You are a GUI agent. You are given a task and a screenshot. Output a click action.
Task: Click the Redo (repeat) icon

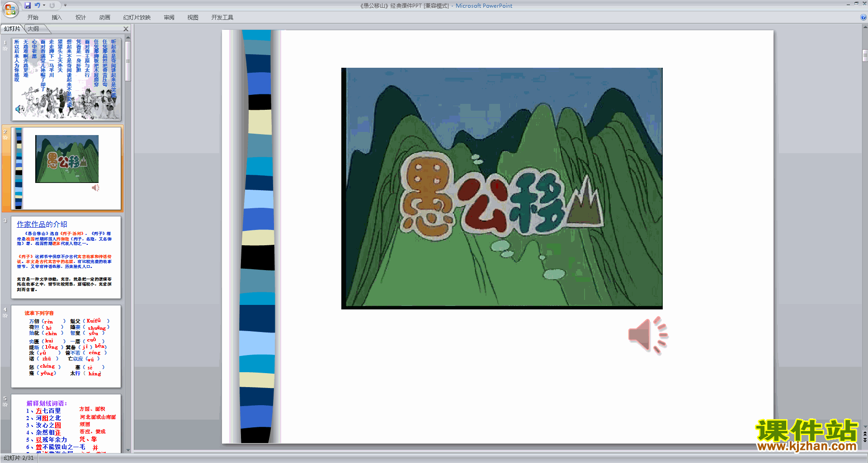52,5
